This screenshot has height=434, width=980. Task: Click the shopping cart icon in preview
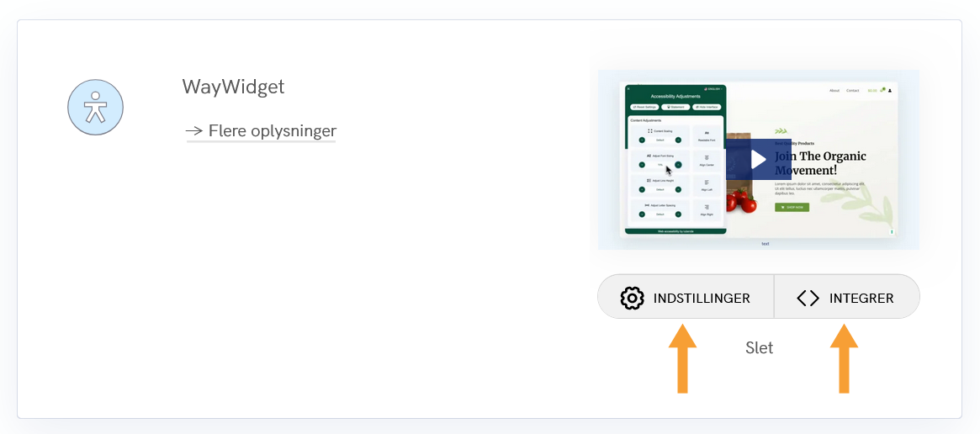[x=882, y=90]
